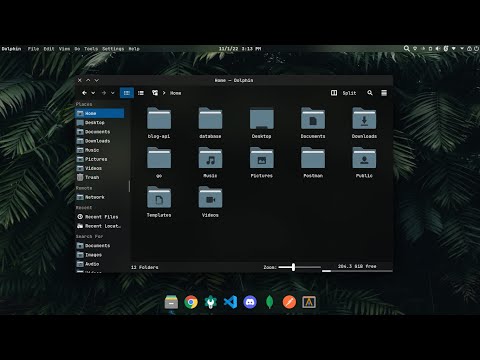Launch Postman from the dock
This screenshot has height=360, width=480.
coord(289,302)
